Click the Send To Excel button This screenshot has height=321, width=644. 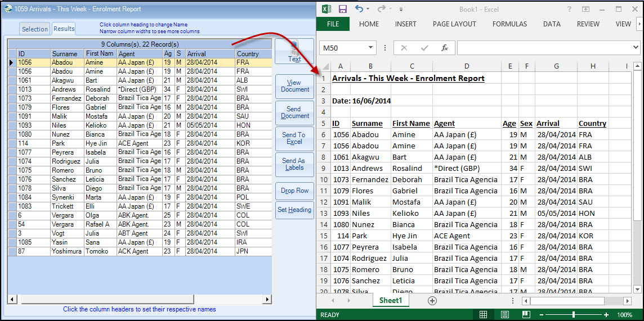click(x=294, y=138)
